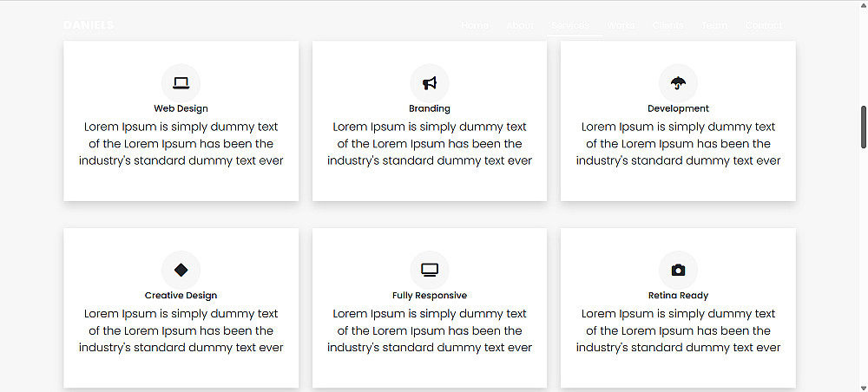Click the DANIELS site logo
Viewport: 868px width, 392px height.
(x=89, y=25)
